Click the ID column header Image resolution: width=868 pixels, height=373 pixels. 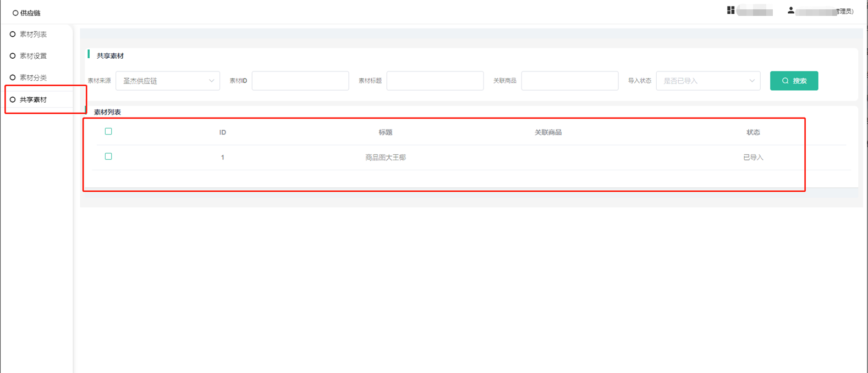pyautogui.click(x=222, y=132)
